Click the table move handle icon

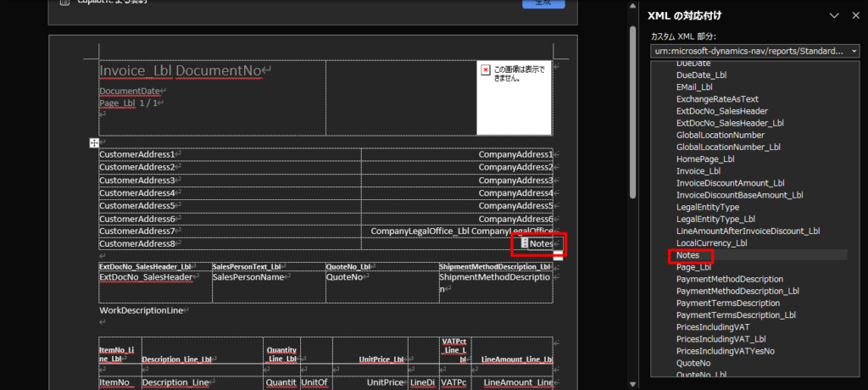[94, 142]
